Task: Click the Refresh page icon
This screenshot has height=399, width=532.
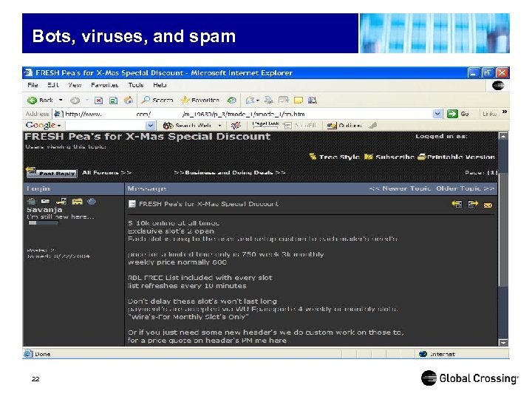Action: point(113,100)
